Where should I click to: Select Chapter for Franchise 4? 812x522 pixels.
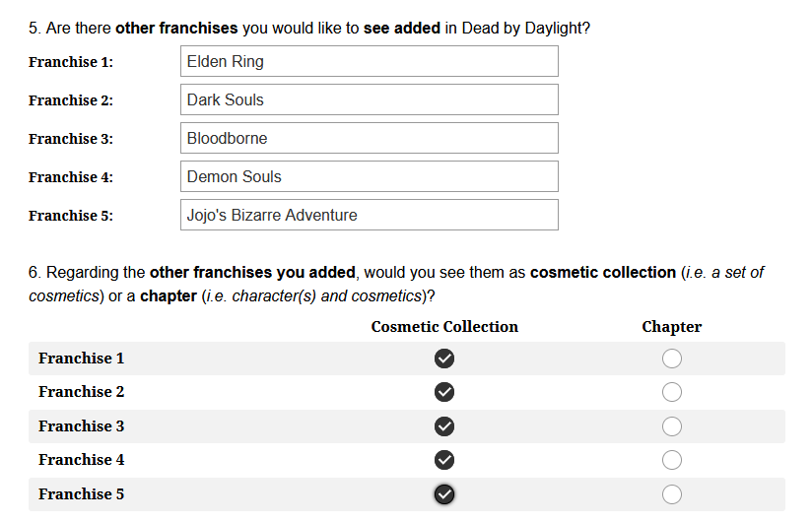pos(671,460)
